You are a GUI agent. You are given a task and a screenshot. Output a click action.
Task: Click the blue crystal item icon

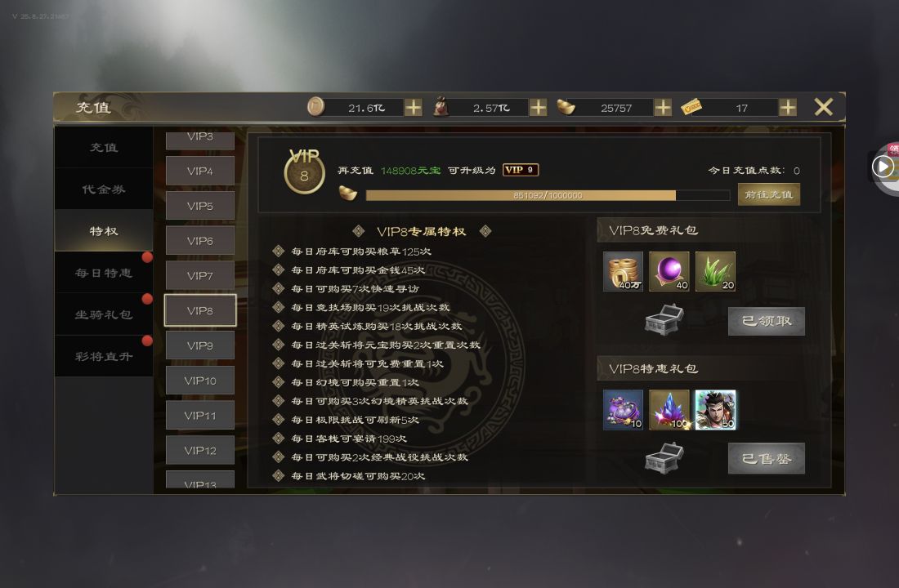(x=669, y=410)
